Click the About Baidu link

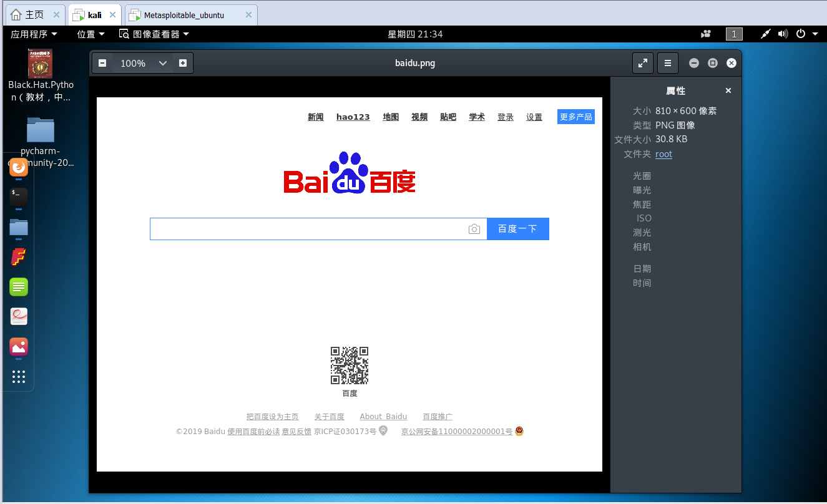click(x=383, y=417)
